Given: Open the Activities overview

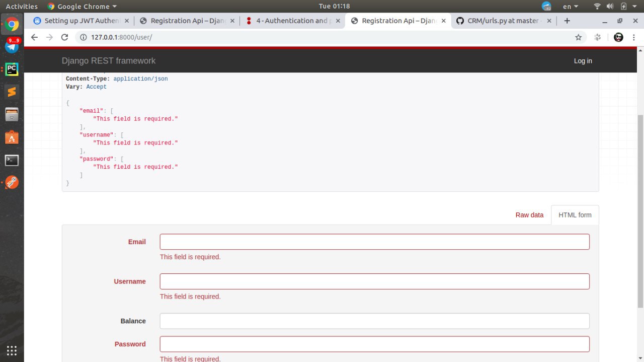Looking at the screenshot, I should [22, 7].
